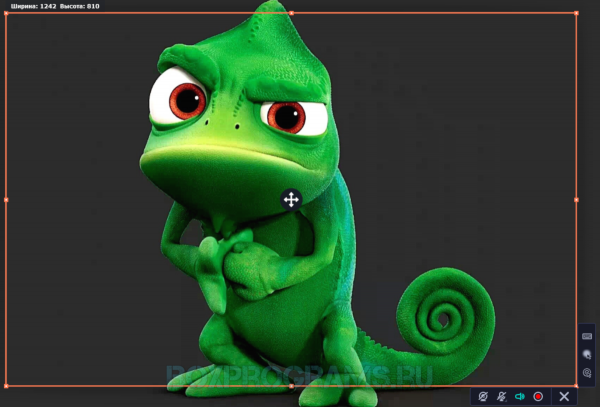The width and height of the screenshot is (600, 407).
Task: Select the top edge middle frame handle
Action: pos(291,13)
